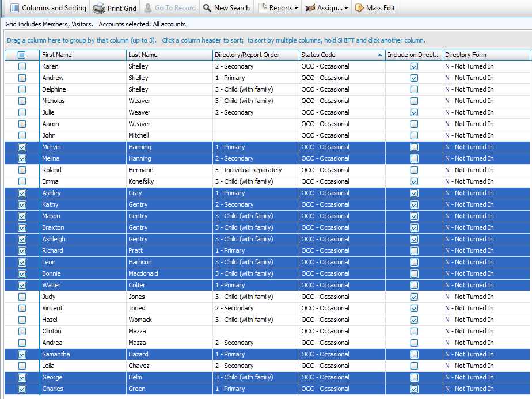Screen dimensions: 532x399
Task: Uncheck the row checkbox for Mervin Hanning
Action: click(22, 147)
